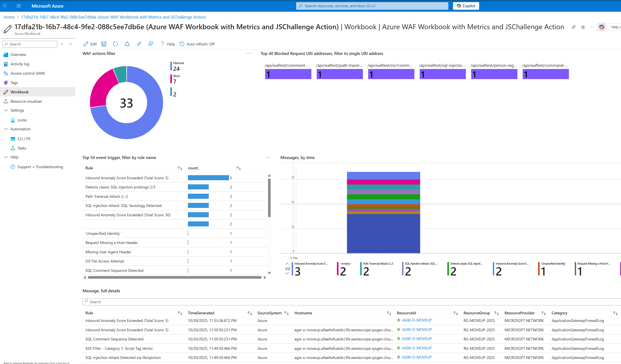
Task: Toggle Auto refresh from Off
Action: (197, 44)
